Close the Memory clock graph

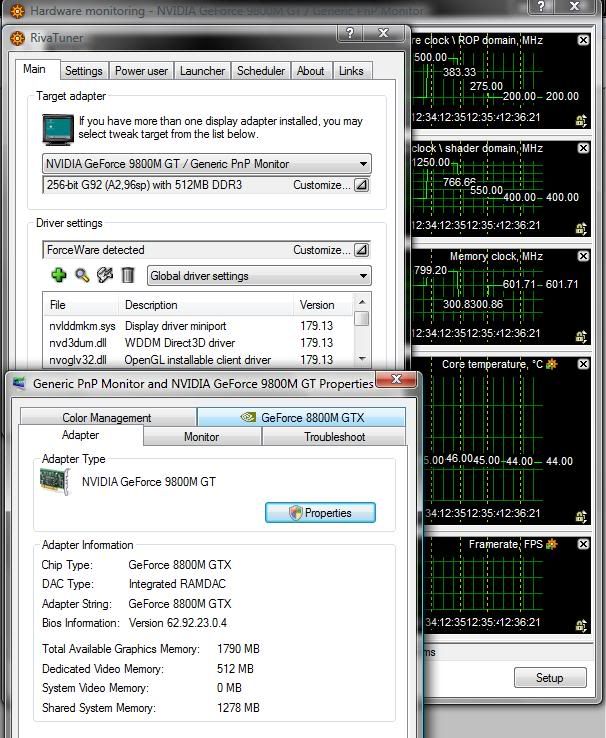coord(583,256)
